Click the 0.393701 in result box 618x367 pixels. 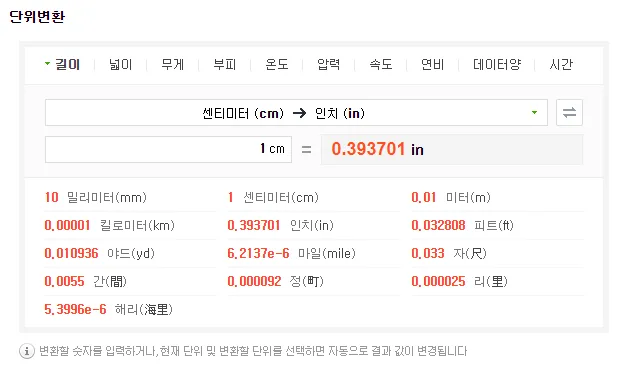pyautogui.click(x=452, y=149)
